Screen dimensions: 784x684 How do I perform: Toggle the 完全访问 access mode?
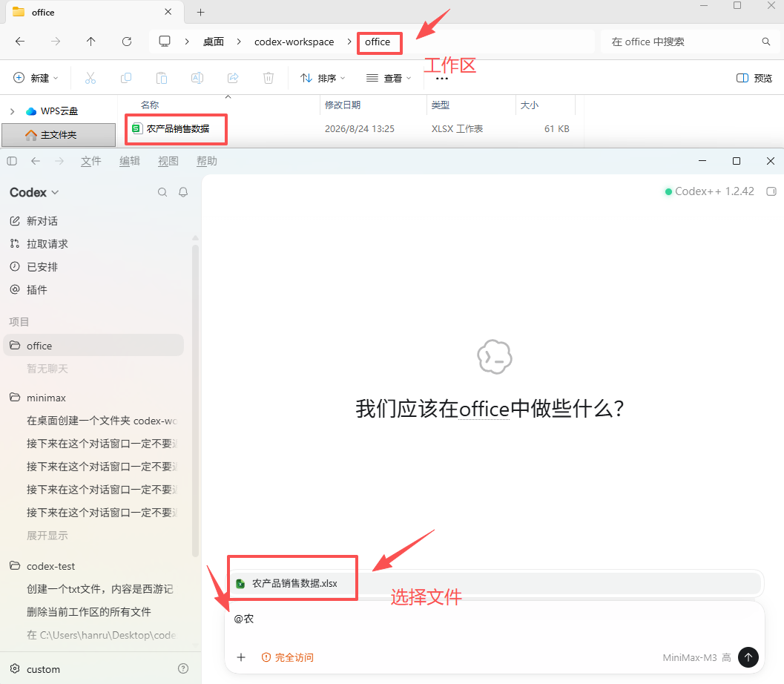288,657
